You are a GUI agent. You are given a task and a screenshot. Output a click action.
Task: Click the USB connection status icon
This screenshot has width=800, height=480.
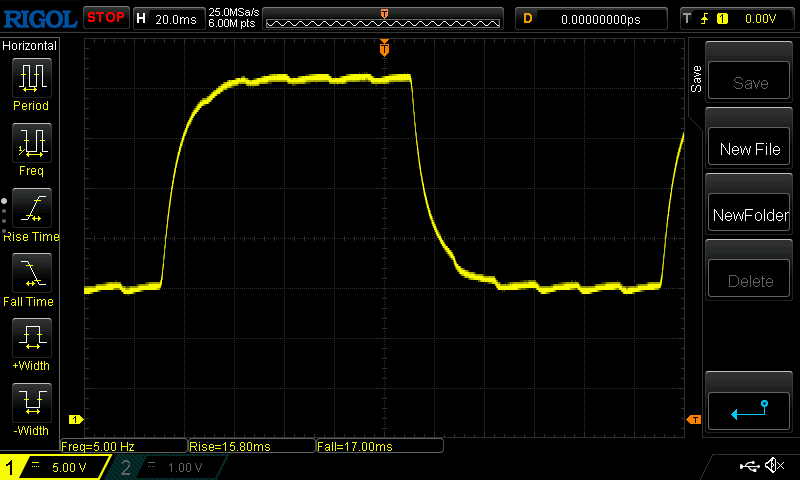[x=749, y=466]
